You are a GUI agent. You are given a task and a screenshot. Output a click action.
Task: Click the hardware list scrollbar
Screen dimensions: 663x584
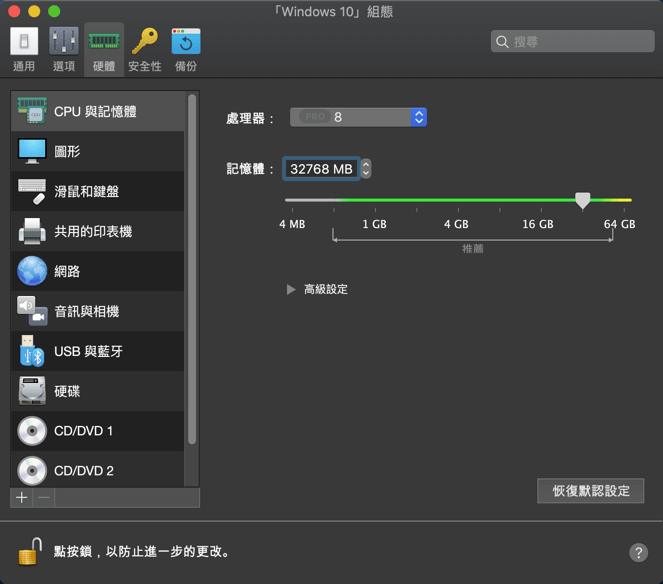pos(192,269)
